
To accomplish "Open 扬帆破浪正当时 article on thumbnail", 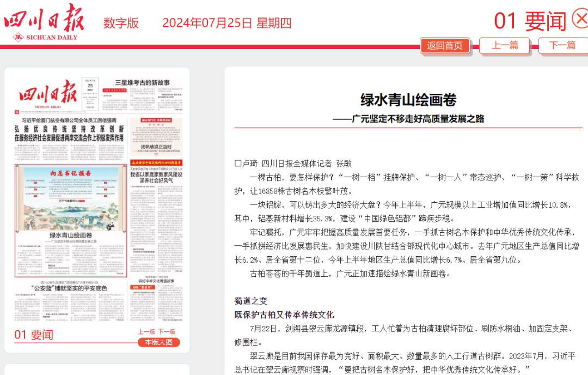I will [156, 147].
